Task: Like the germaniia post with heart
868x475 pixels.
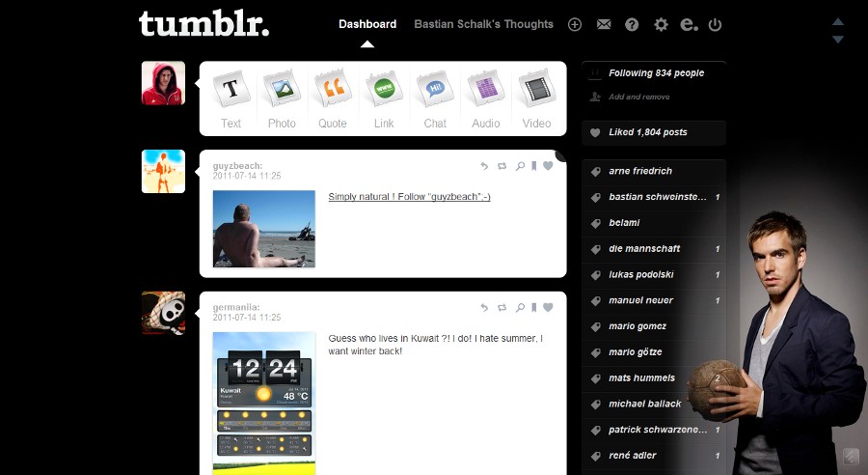Action: pos(548,308)
